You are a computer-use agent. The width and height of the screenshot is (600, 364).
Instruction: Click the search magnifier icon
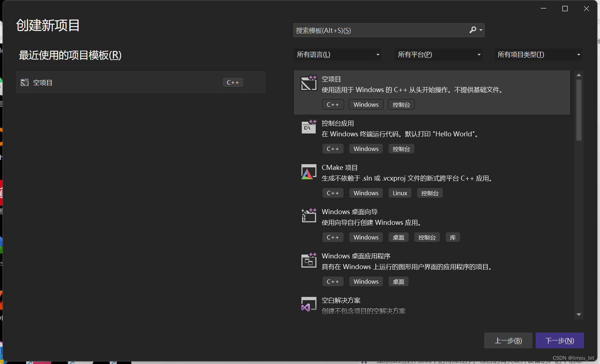coord(473,30)
